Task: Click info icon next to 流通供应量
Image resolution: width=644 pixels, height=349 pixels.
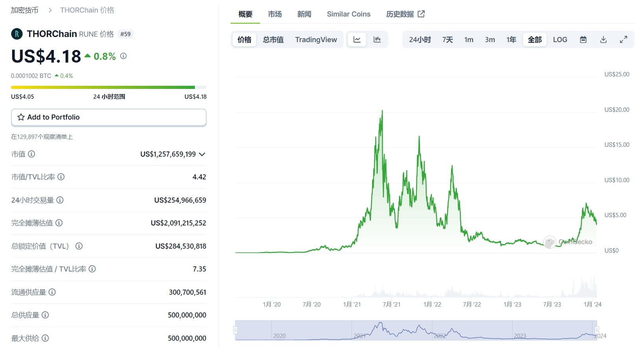Action: coord(52,292)
